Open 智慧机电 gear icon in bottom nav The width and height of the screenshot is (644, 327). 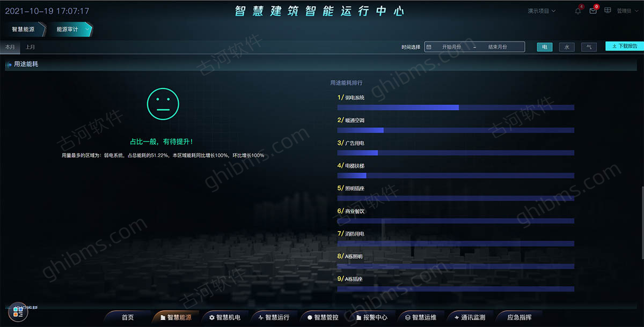click(212, 317)
